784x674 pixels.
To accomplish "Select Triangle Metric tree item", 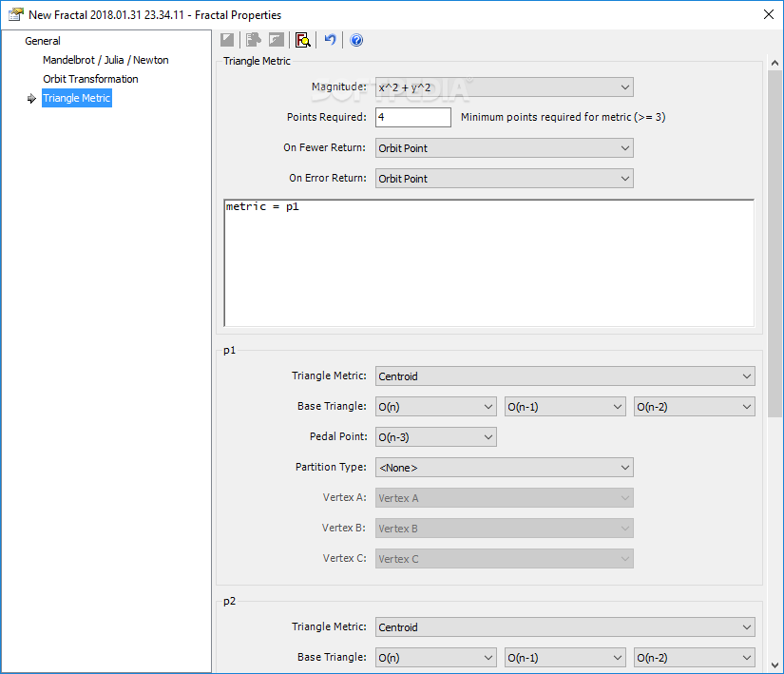I will (x=77, y=98).
